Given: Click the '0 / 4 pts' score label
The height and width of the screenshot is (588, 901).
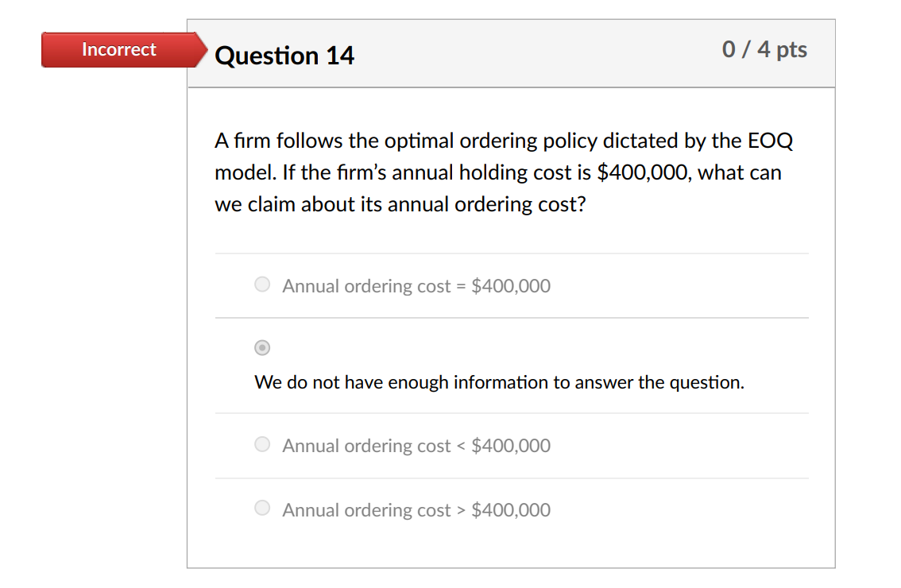Looking at the screenshot, I should [764, 48].
